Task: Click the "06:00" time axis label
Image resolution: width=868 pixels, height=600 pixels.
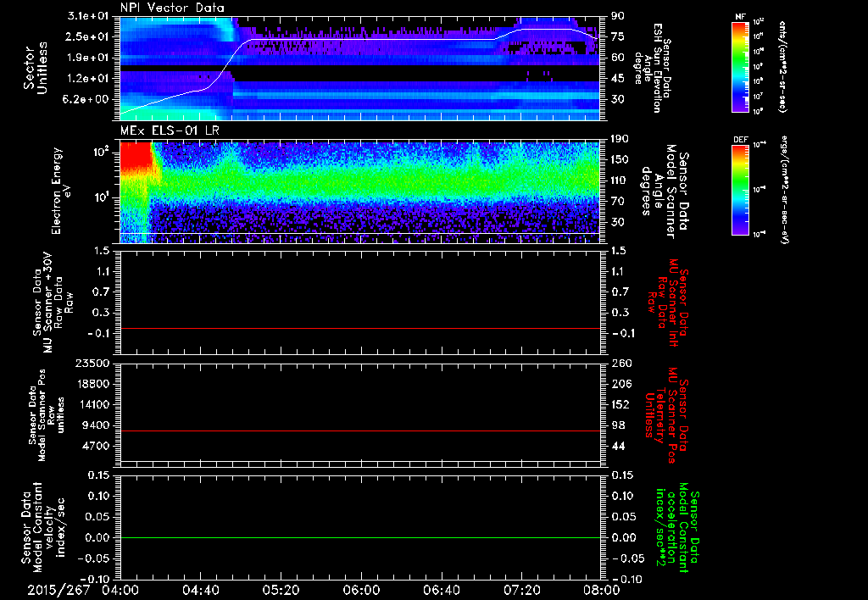Action: click(361, 590)
